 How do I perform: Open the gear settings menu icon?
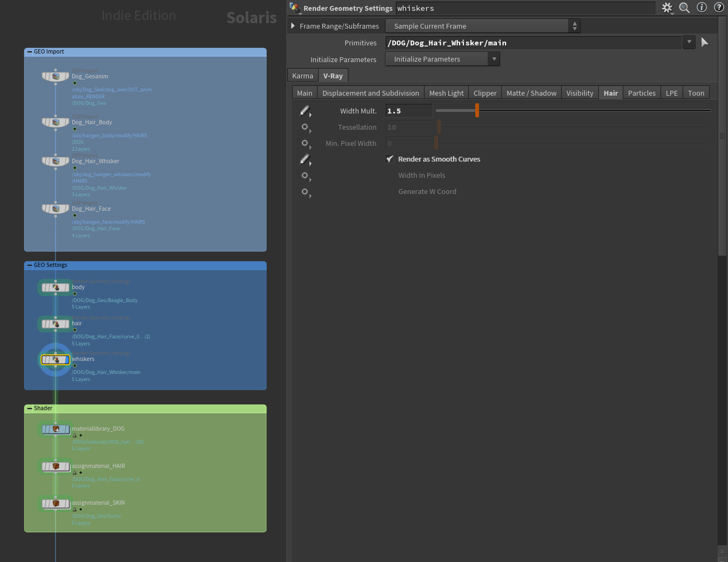click(667, 8)
